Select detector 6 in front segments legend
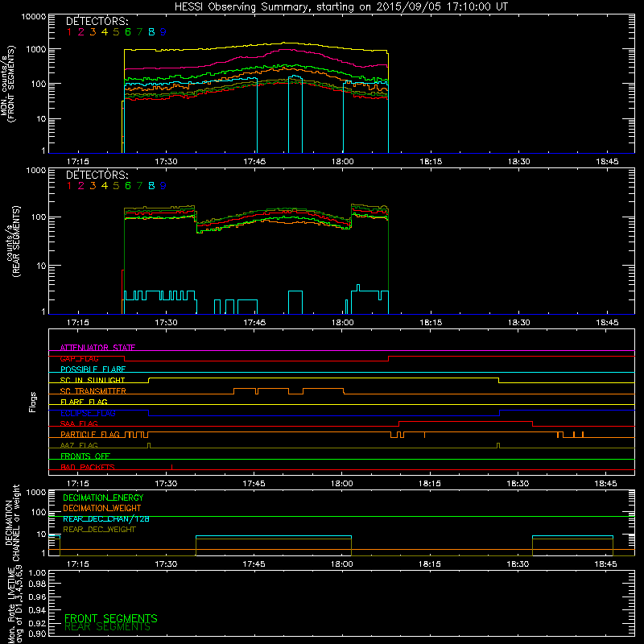The height and width of the screenshot is (644, 644). point(128,32)
